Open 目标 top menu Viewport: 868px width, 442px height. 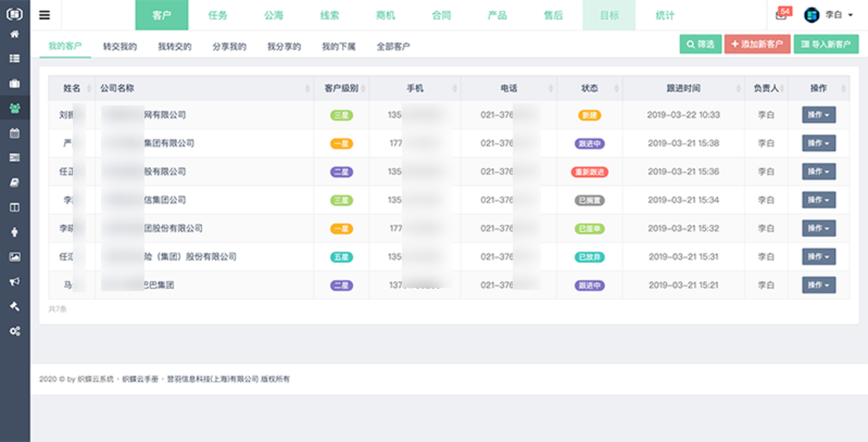[x=609, y=15]
